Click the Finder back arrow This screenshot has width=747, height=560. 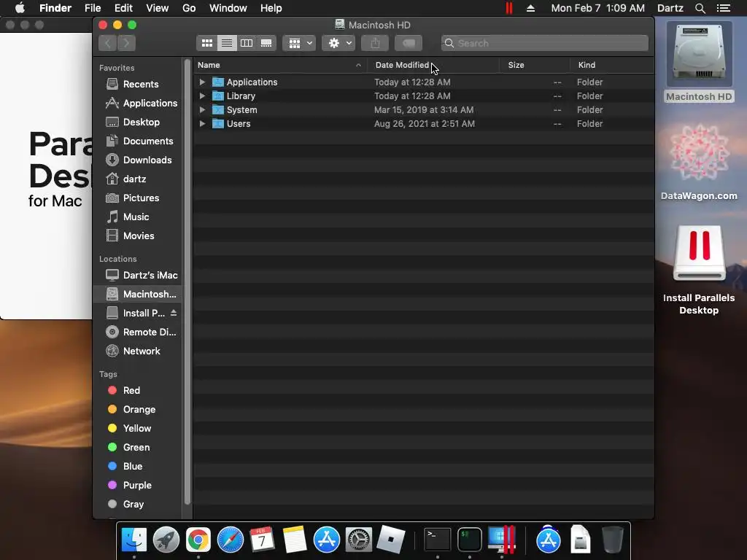click(108, 43)
